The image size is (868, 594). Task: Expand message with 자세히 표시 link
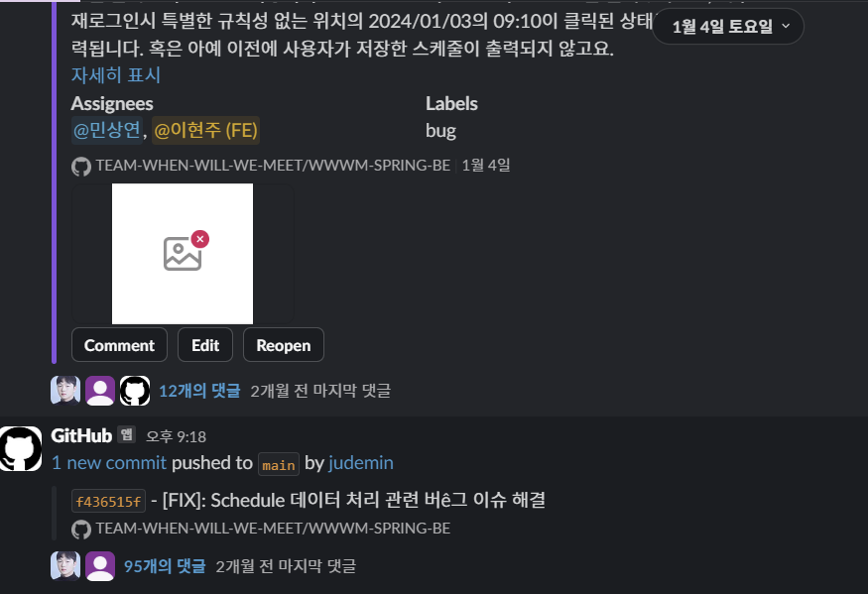pos(116,75)
